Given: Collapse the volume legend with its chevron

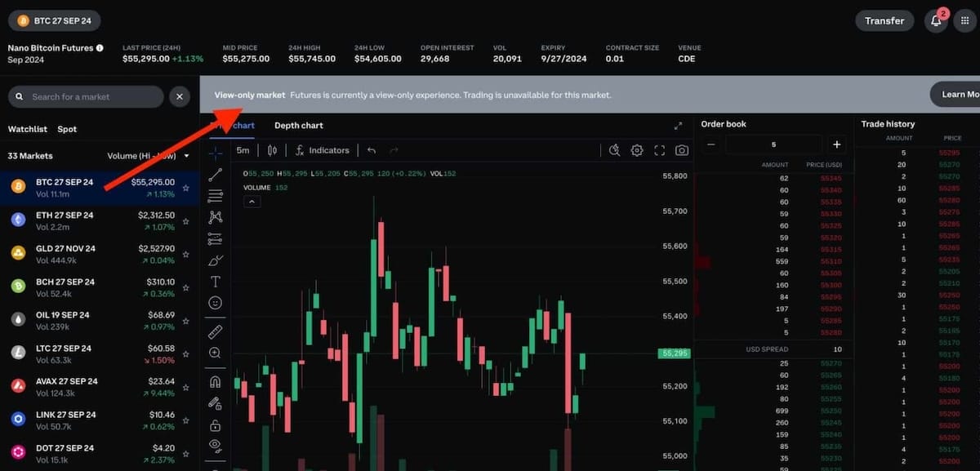Looking at the screenshot, I should [252, 201].
